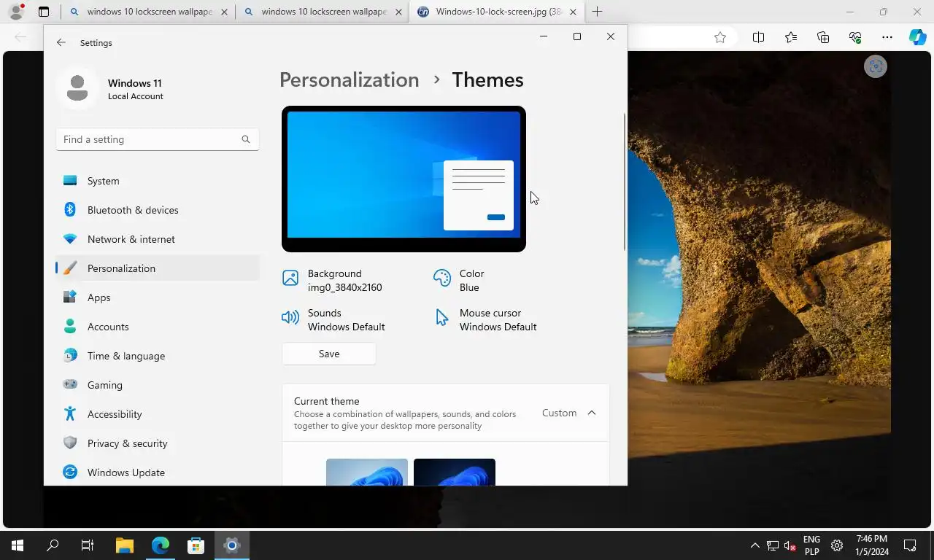The height and width of the screenshot is (560, 934).
Task: Go back using Settings back arrow
Action: (x=61, y=43)
